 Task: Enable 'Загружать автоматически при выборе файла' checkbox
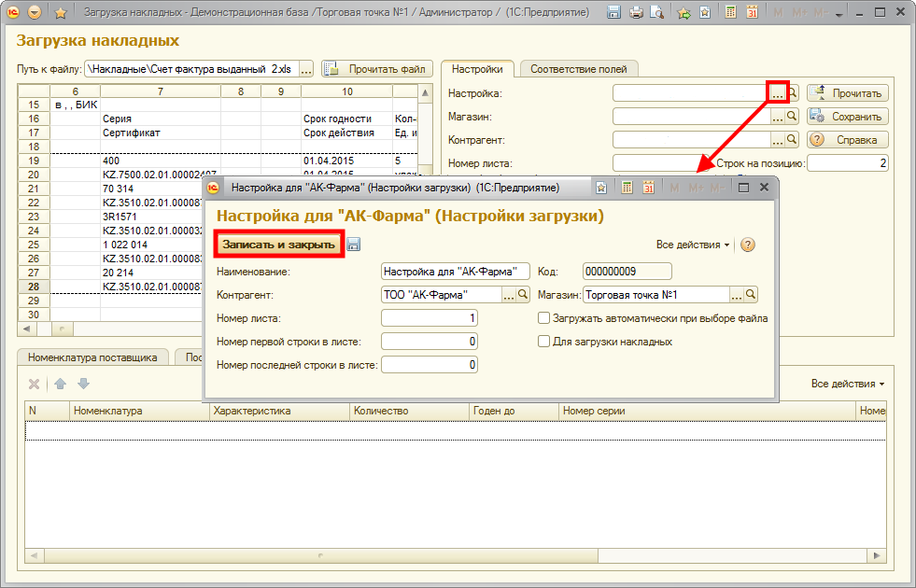pyautogui.click(x=543, y=318)
